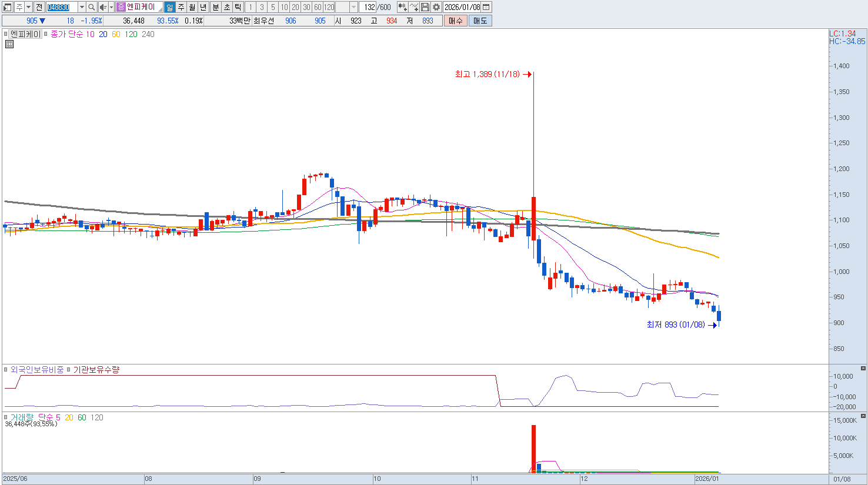
Task: Switch to the 주 weekly period tab
Action: click(x=181, y=7)
